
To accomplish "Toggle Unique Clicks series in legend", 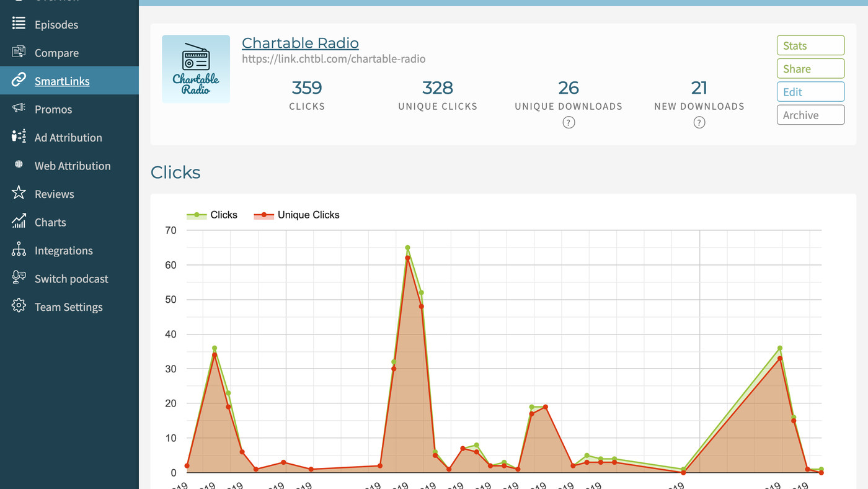I will coord(297,215).
